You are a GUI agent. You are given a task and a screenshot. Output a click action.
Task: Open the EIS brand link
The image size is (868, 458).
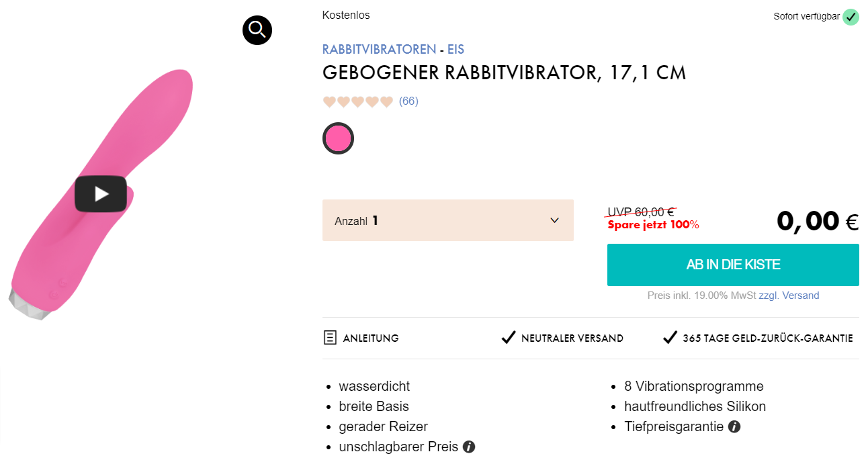(455, 50)
